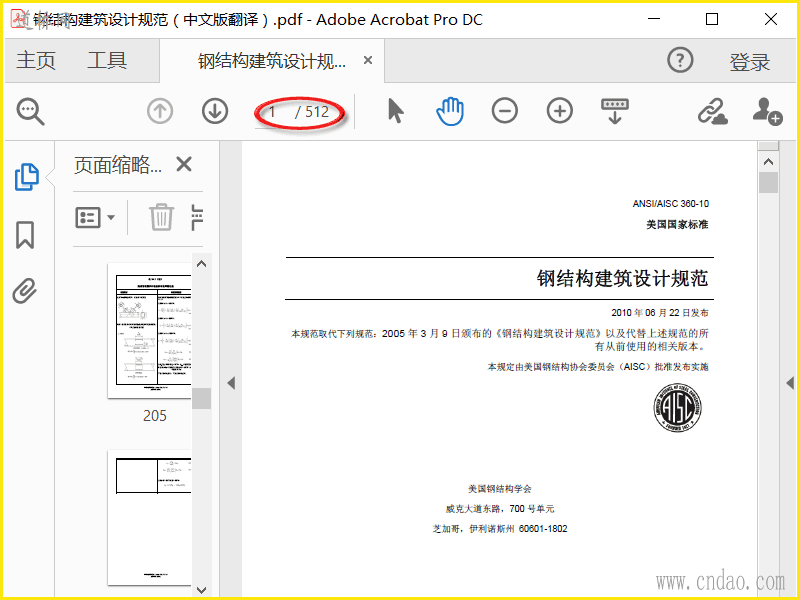800x600 pixels.
Task: Click the thumbnail panel scrollbar handle
Action: click(202, 398)
